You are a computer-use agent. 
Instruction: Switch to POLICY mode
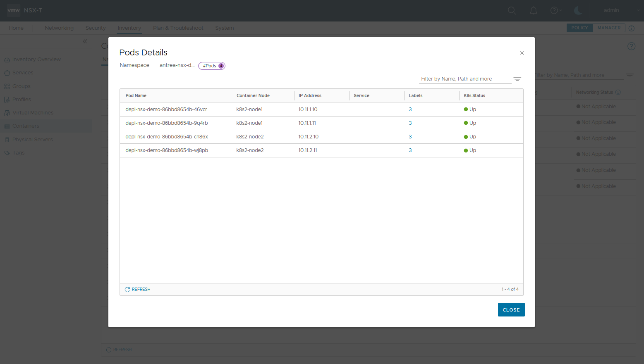579,28
